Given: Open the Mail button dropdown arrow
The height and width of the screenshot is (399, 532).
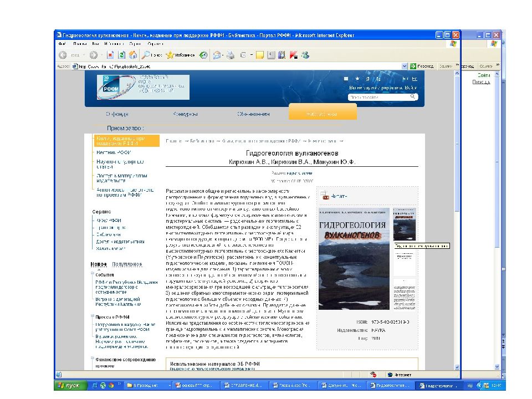Looking at the screenshot, I should pos(223,55).
